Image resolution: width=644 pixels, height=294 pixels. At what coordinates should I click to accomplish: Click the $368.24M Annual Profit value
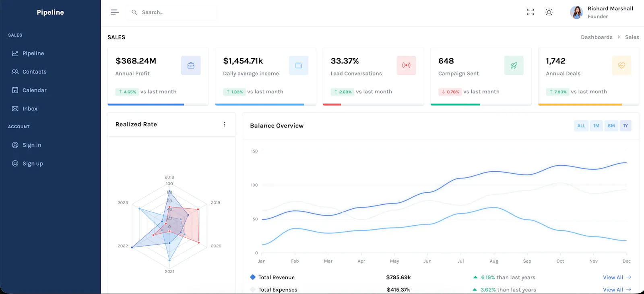136,61
